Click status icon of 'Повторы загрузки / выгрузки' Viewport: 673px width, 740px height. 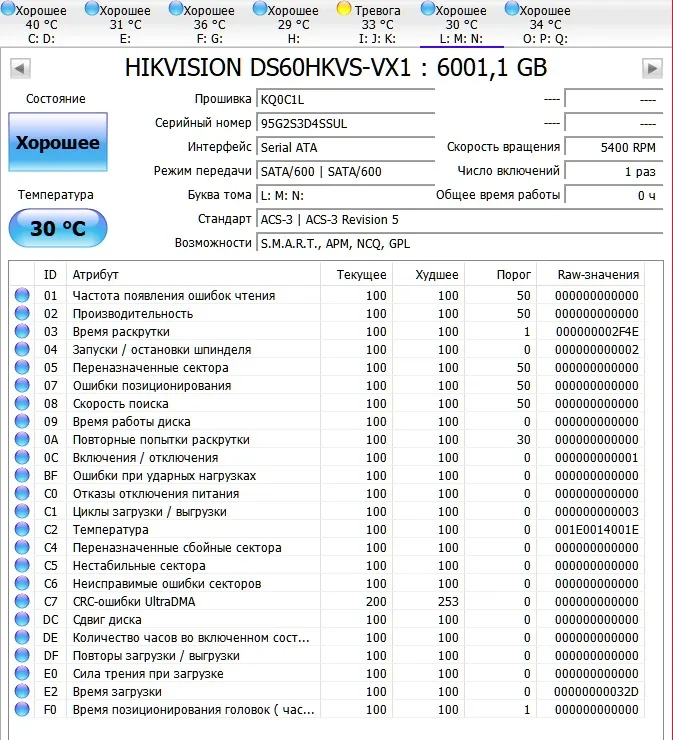[x=22, y=655]
